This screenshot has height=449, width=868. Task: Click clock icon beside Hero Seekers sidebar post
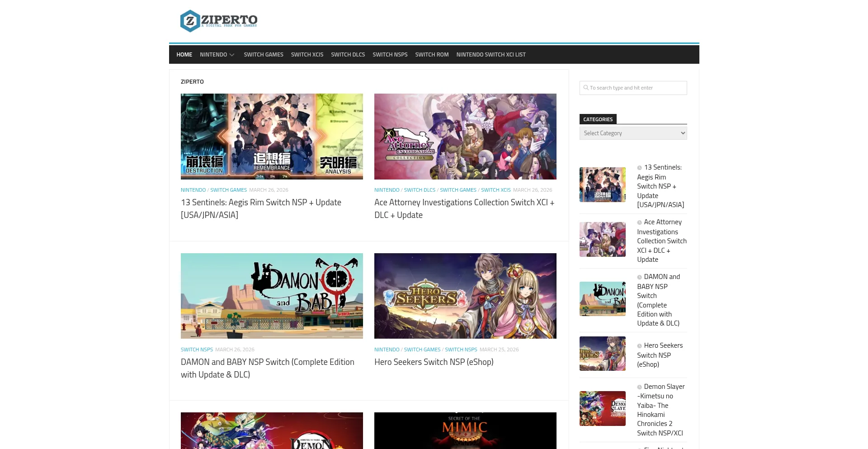(640, 346)
